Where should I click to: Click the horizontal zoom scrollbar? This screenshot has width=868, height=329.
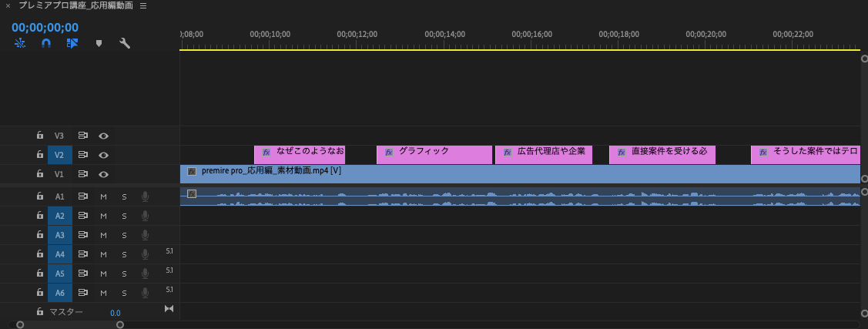pos(70,324)
